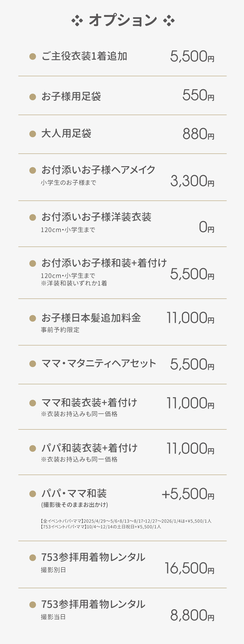Viewport: 244px width, 644px height.
Task: Click the diamond ornament right of オプション
Action: 169,21
